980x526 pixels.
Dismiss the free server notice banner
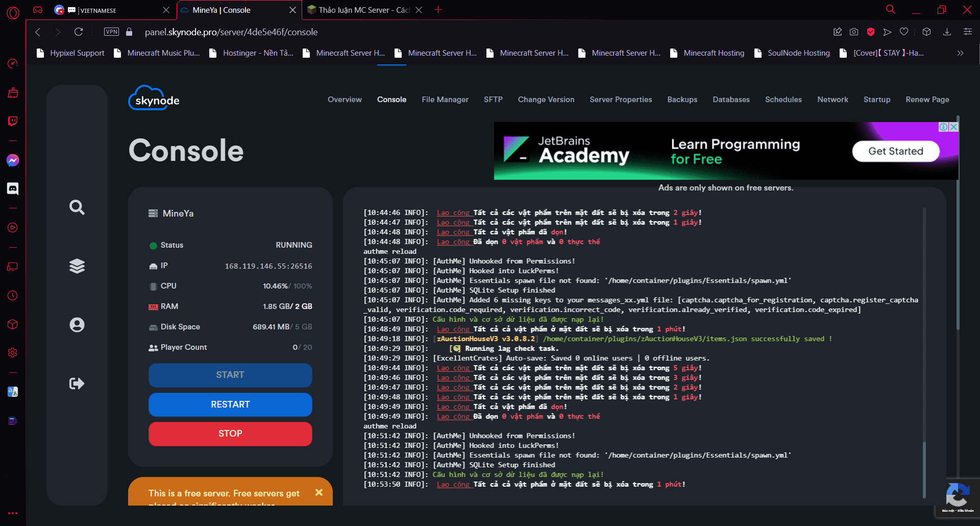coord(319,492)
